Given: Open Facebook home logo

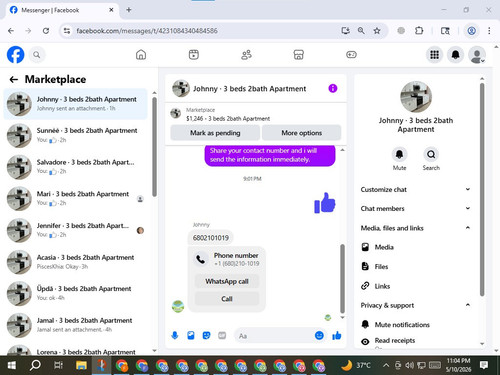Looking at the screenshot, I should point(15,55).
